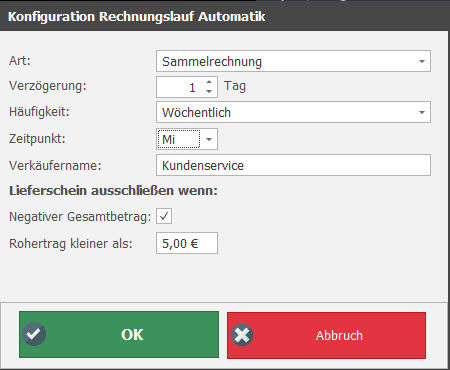Select the Sammelrechnung combo box text
The width and height of the screenshot is (450, 370).
pos(212,62)
